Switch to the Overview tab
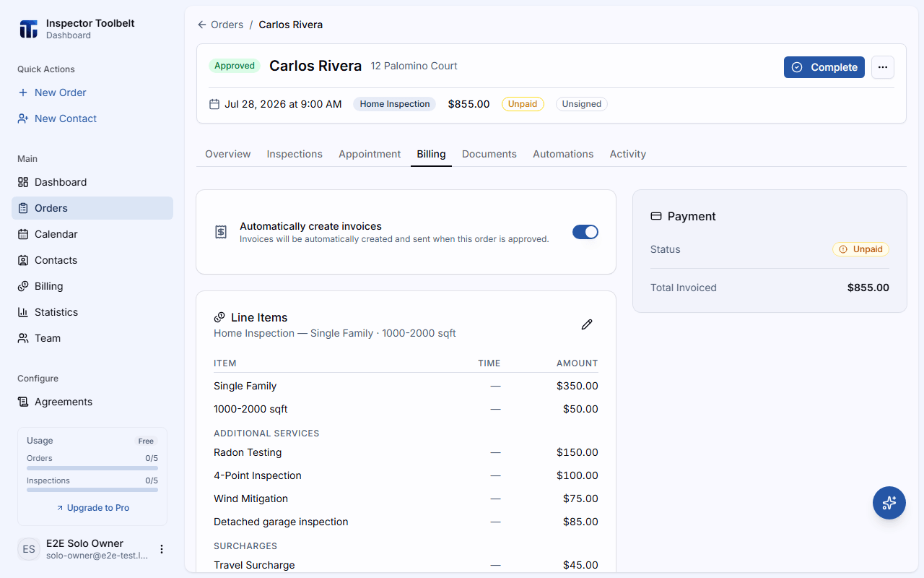The image size is (924, 578). (228, 154)
